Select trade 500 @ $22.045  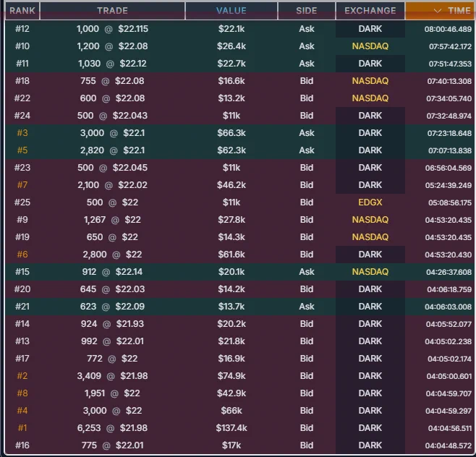[x=112, y=168]
